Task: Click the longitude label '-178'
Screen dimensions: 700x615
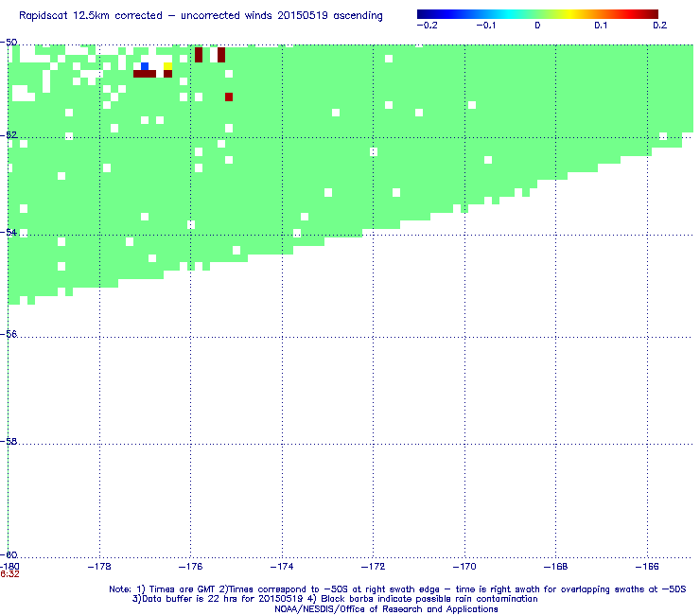Action: coord(99,567)
